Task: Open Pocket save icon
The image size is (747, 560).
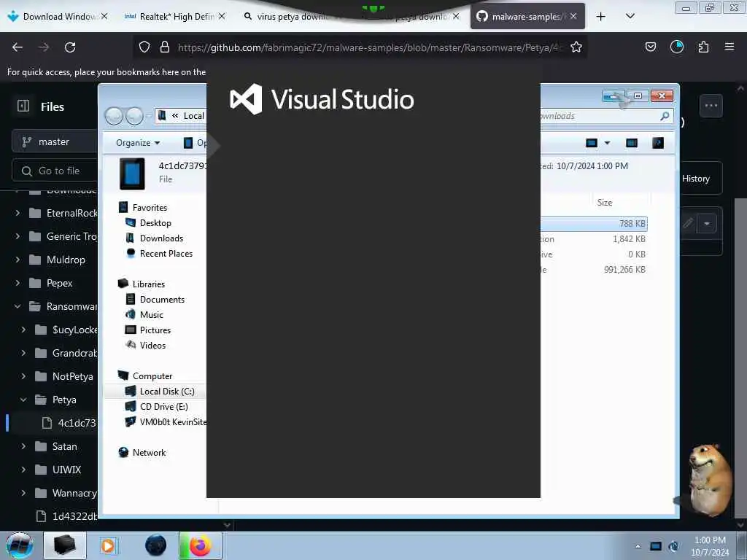Action: click(650, 47)
